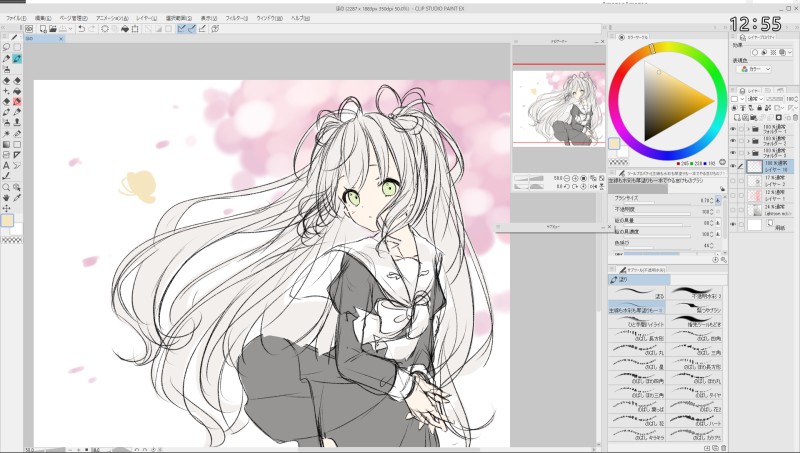Click the New layer folder icon
Image resolution: width=800 pixels, height=453 pixels.
click(x=753, y=117)
